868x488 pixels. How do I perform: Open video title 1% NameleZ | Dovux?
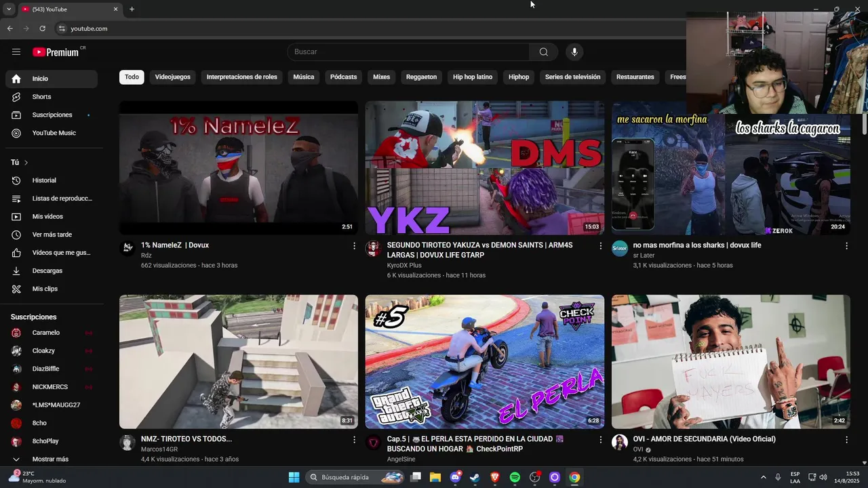coord(175,245)
